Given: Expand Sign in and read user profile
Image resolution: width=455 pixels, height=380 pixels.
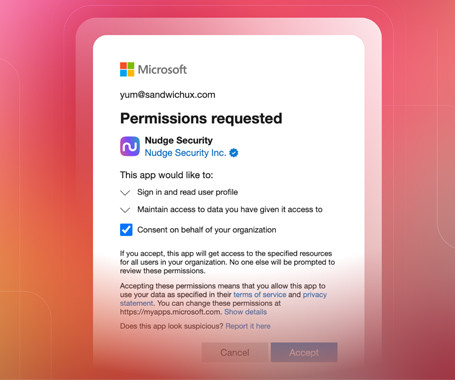Looking at the screenshot, I should tap(125, 193).
